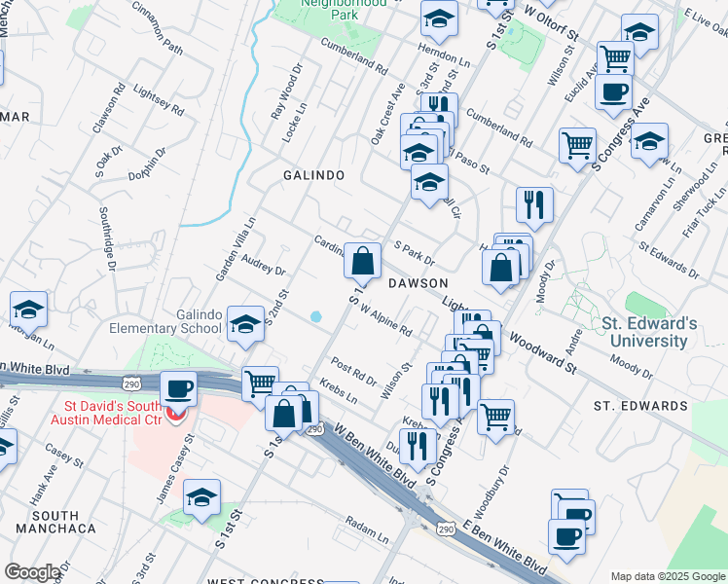The height and width of the screenshot is (584, 728).
Task: Select the shopping cart marker near Wilson St top
Action: point(615,59)
